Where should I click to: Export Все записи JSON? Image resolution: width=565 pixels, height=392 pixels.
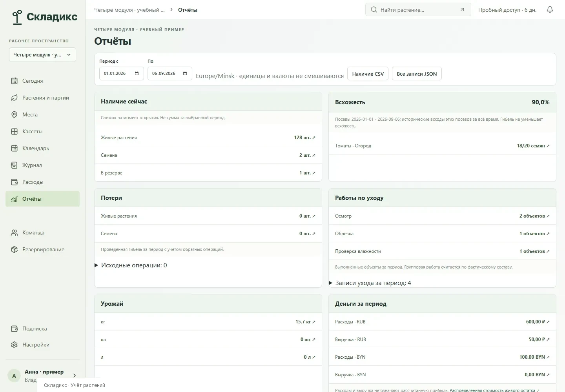[x=417, y=74]
